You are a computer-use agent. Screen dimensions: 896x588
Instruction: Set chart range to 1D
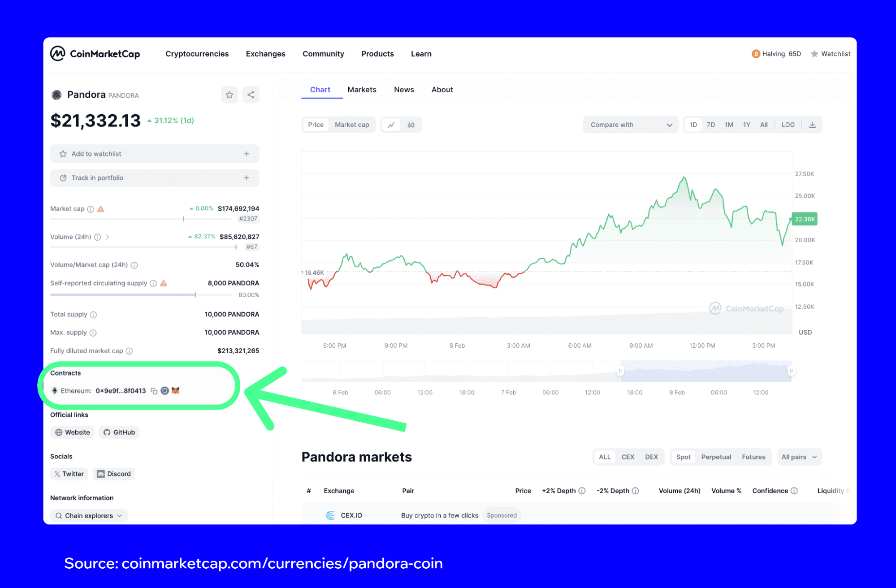pyautogui.click(x=693, y=125)
